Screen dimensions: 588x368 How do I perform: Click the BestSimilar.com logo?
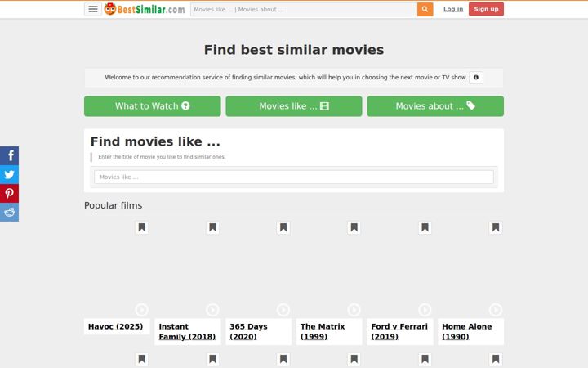[145, 9]
